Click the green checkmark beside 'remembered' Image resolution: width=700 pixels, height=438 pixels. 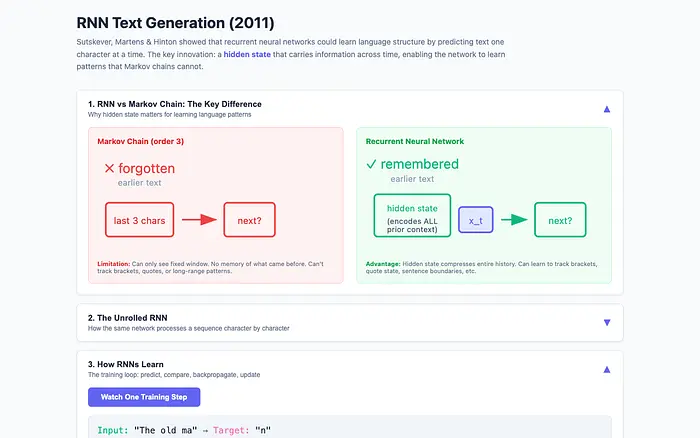371,164
